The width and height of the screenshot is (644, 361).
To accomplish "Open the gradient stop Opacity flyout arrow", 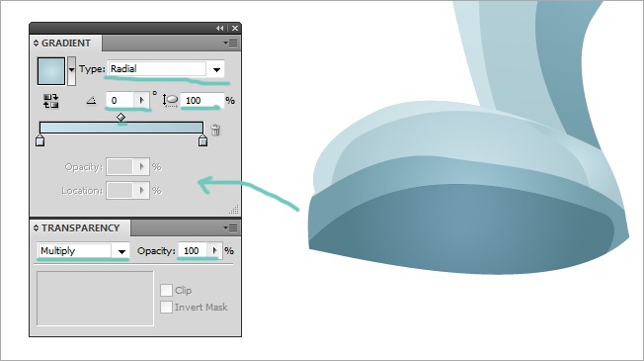I will (141, 167).
